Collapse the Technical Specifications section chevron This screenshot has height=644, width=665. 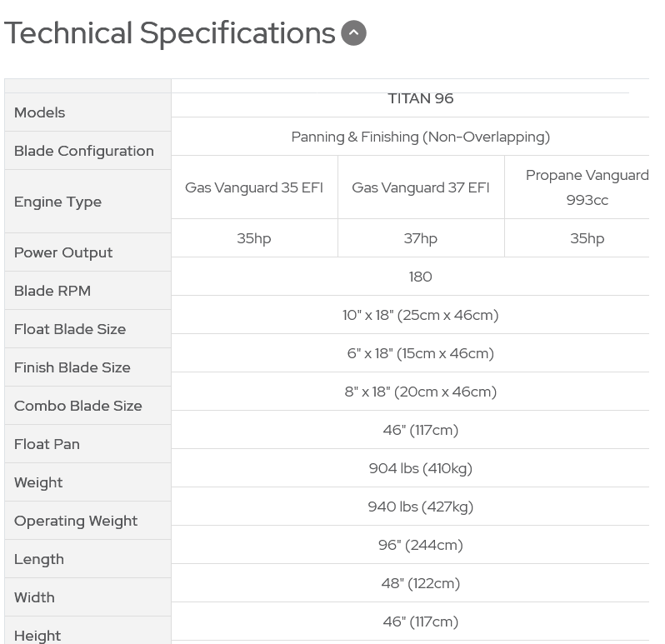coord(353,33)
